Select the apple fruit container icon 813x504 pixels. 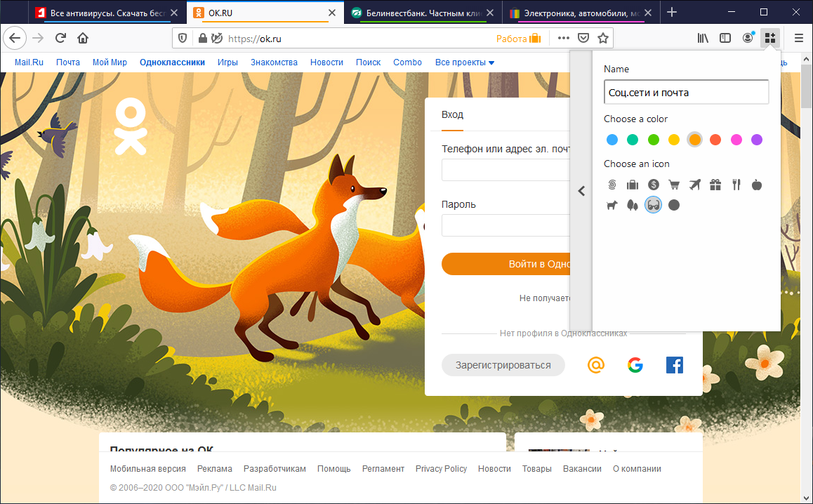757,185
